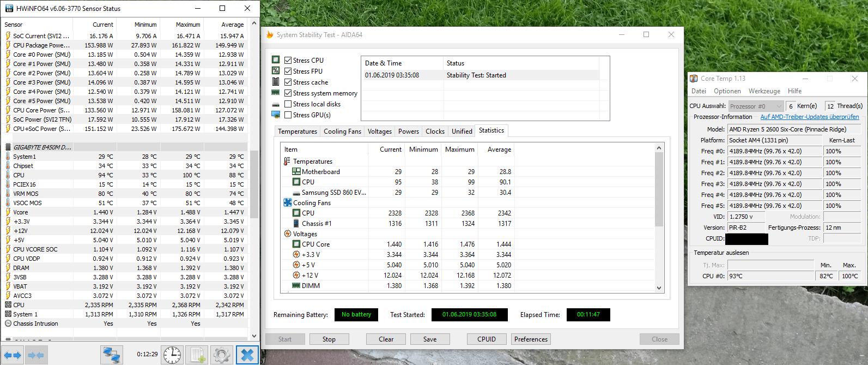Open Core Temp Optionen menu

pyautogui.click(x=727, y=91)
